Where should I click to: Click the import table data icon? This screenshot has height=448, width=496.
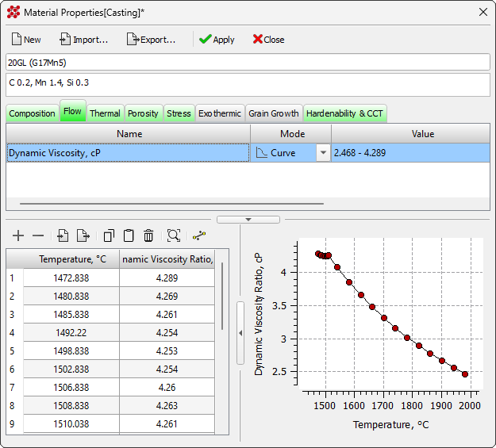pos(63,235)
